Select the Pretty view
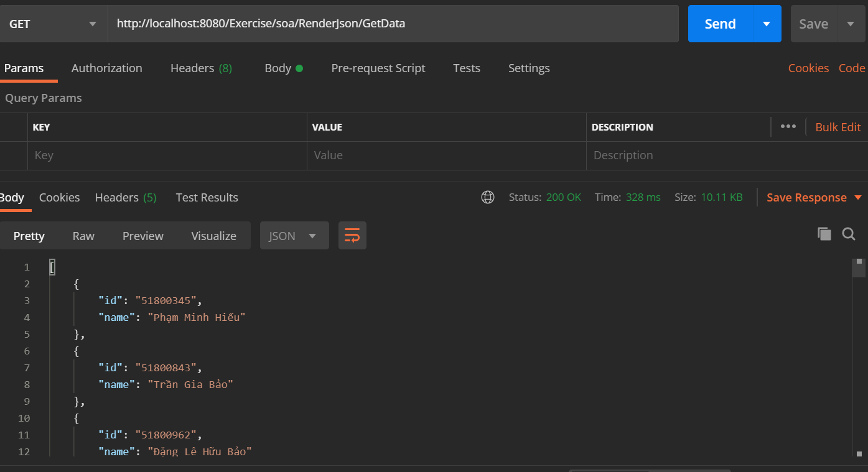 point(29,236)
